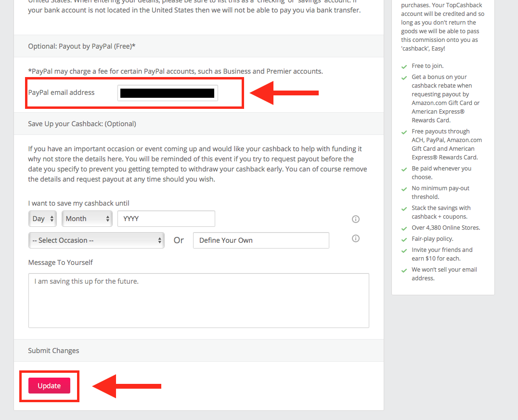Click the checkmark next to Fair-play policy
Screen dimensions: 518x420
[x=404, y=239]
